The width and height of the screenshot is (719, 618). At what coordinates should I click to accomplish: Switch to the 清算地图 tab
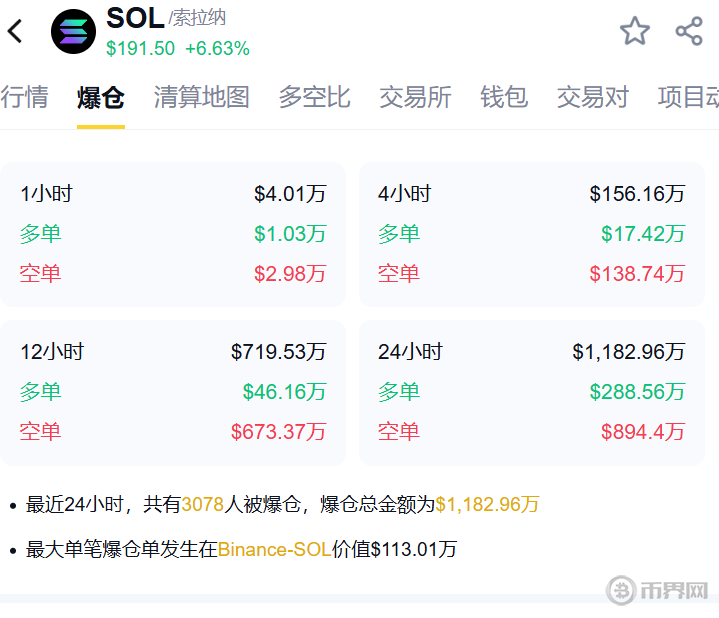tap(201, 97)
